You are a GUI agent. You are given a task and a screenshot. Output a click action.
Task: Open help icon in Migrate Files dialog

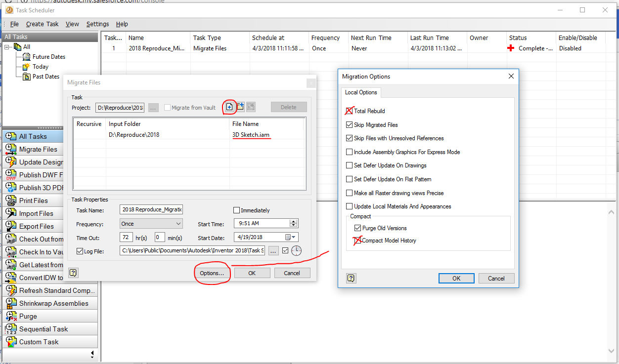[x=73, y=273]
